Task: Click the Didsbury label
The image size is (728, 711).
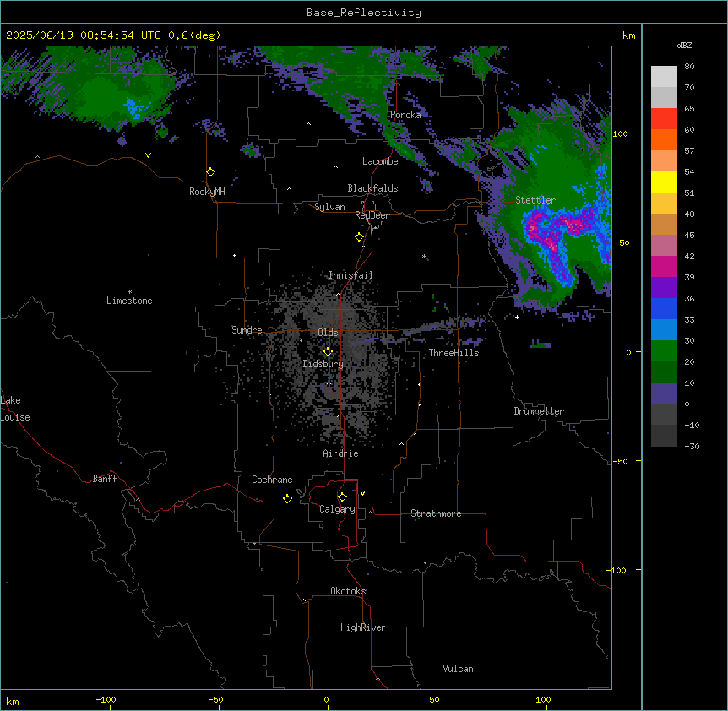Action: pyautogui.click(x=323, y=364)
